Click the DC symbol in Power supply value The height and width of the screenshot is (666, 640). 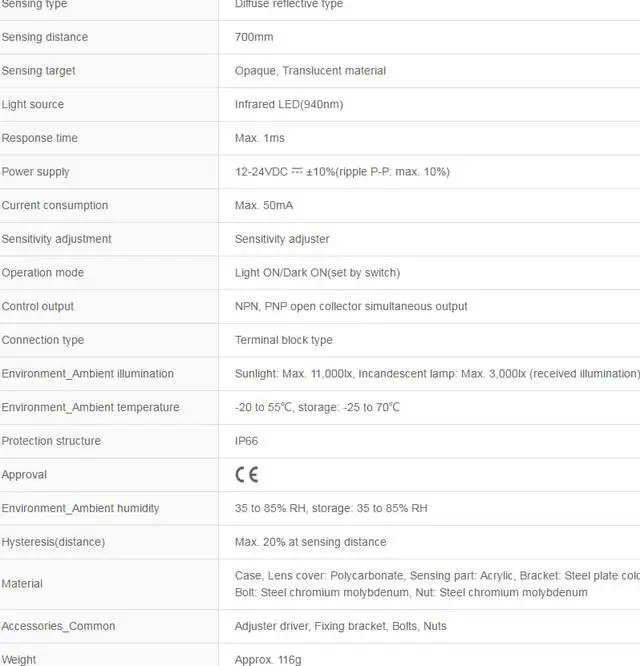(x=297, y=171)
